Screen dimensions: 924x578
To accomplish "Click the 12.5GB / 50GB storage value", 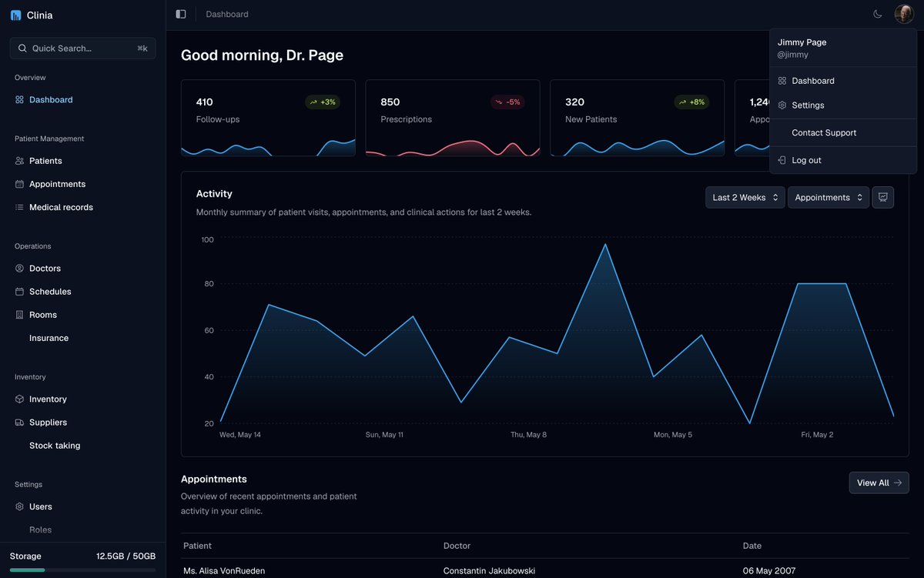I will tap(126, 556).
